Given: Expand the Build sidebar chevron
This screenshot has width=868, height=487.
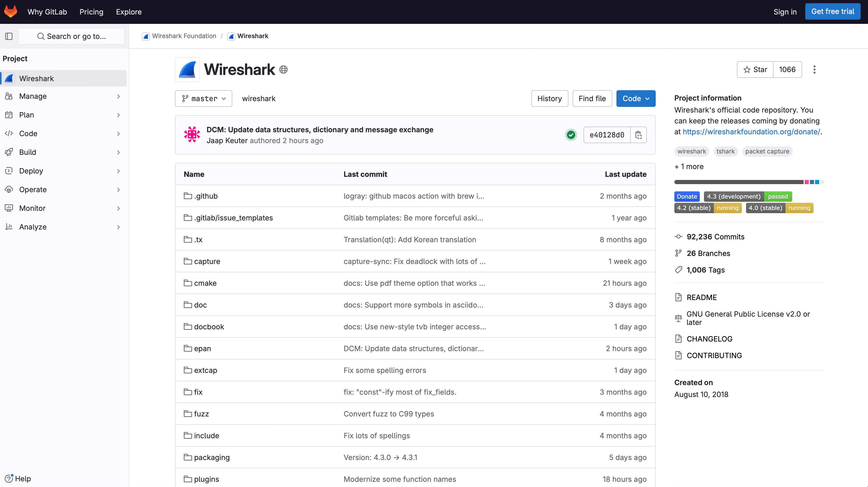Looking at the screenshot, I should click(118, 152).
